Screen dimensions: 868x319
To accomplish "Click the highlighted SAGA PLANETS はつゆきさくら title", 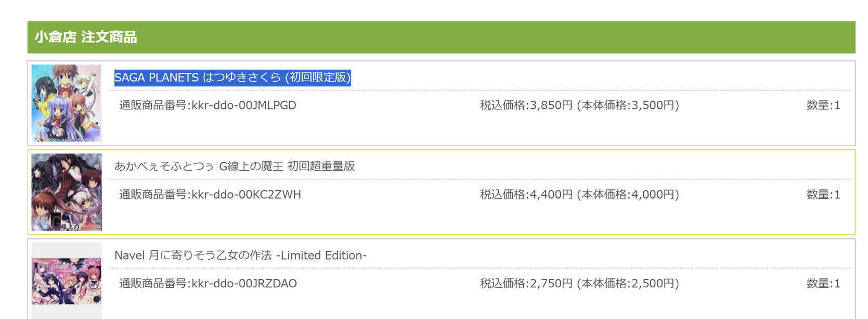I will [x=232, y=78].
